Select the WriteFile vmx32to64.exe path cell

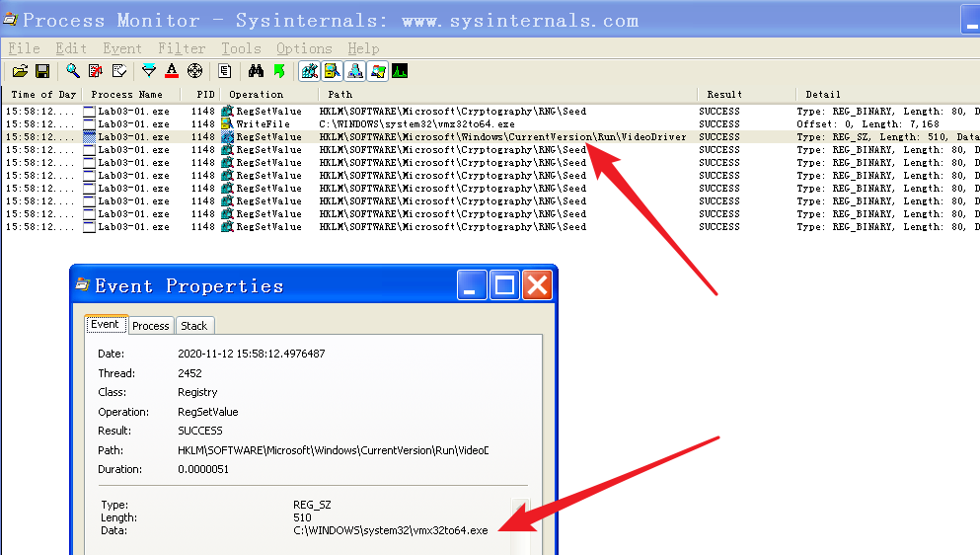(x=416, y=123)
